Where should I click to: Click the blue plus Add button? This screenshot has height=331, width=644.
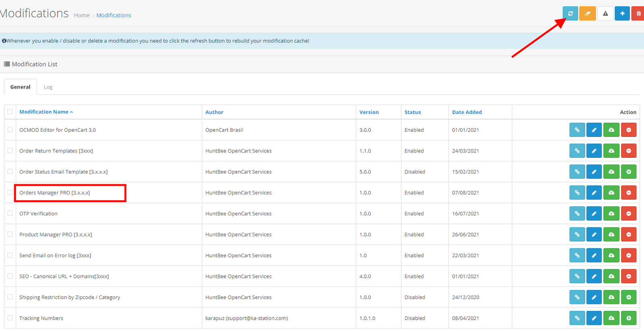pyautogui.click(x=622, y=13)
